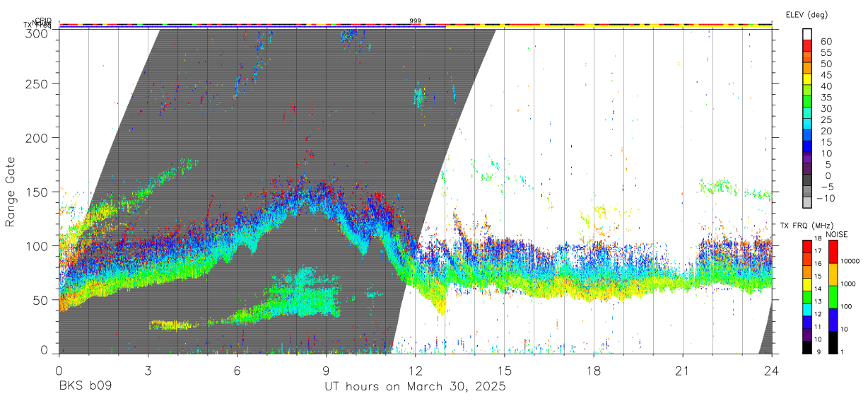Click the green NOISE swatch between 100 and 1000
Viewport: 868px width, 401px height.
coord(832,297)
